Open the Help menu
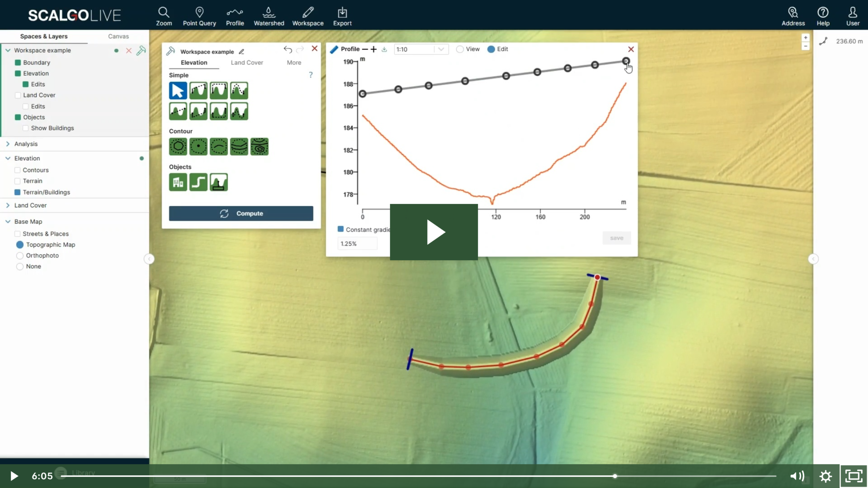 pos(823,17)
